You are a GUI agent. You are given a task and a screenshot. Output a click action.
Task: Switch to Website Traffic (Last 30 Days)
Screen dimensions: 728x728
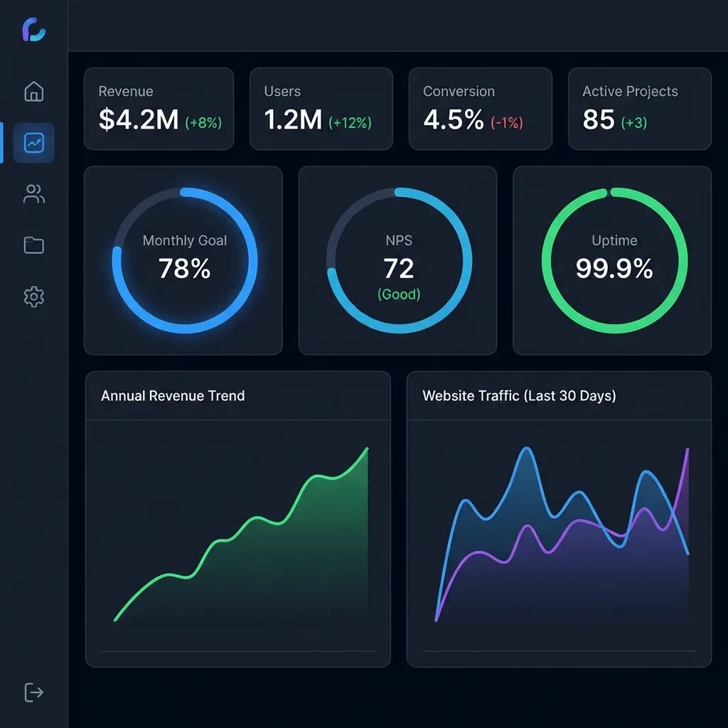[519, 396]
